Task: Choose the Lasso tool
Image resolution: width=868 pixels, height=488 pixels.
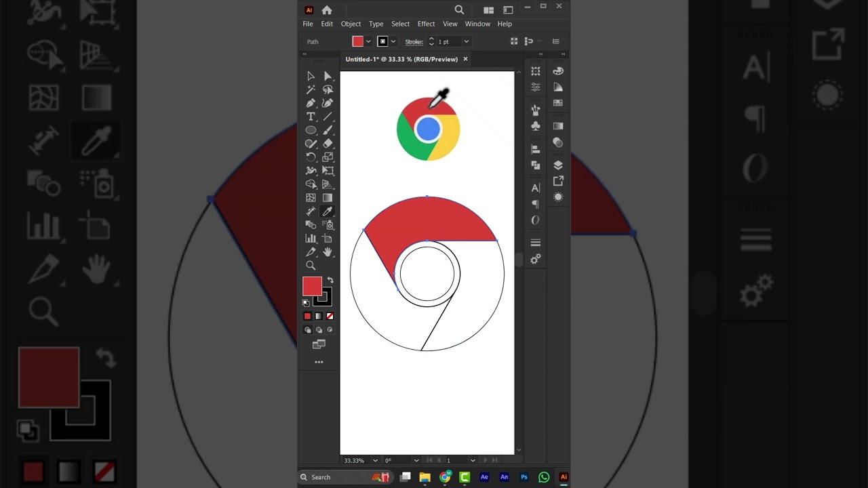Action: (x=328, y=89)
